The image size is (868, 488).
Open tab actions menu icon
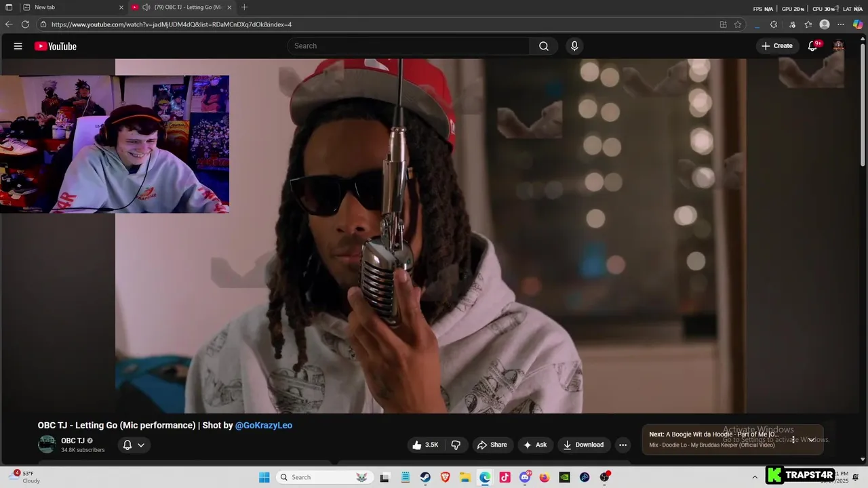pyautogui.click(x=9, y=7)
